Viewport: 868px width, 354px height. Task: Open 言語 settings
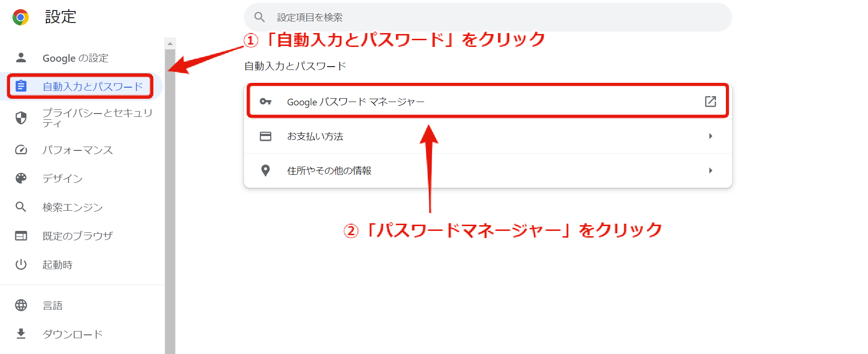click(x=53, y=305)
